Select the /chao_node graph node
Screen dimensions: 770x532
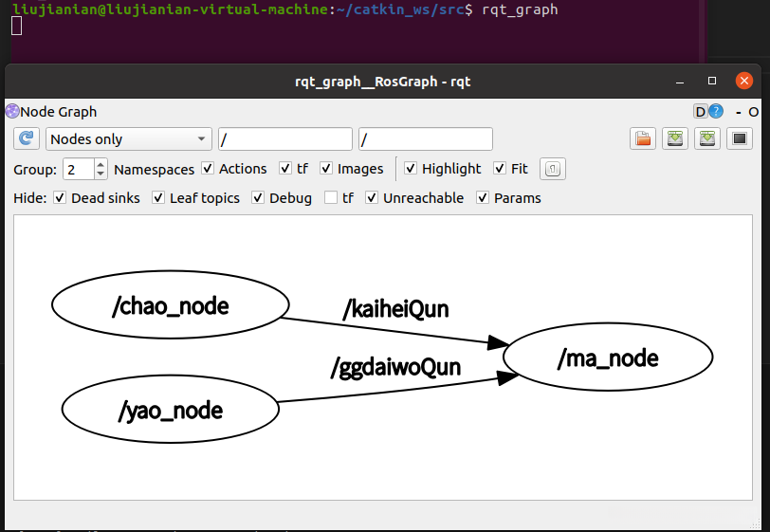pyautogui.click(x=171, y=305)
